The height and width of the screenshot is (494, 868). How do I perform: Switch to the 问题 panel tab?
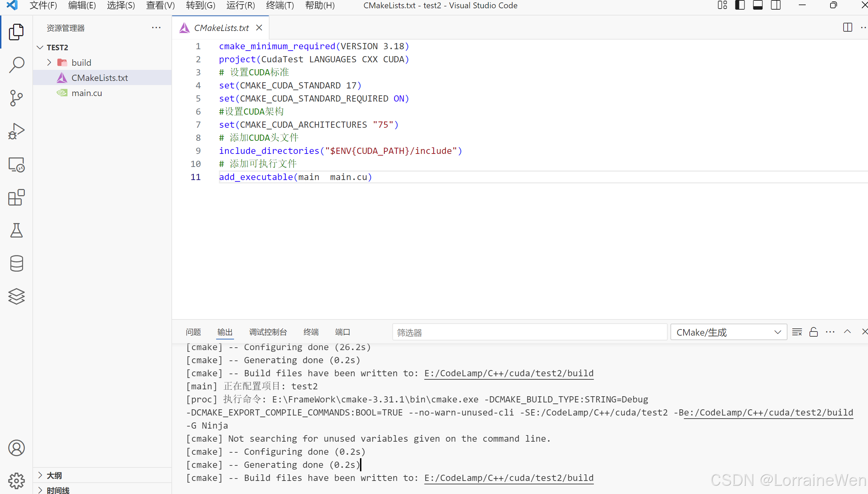click(193, 332)
